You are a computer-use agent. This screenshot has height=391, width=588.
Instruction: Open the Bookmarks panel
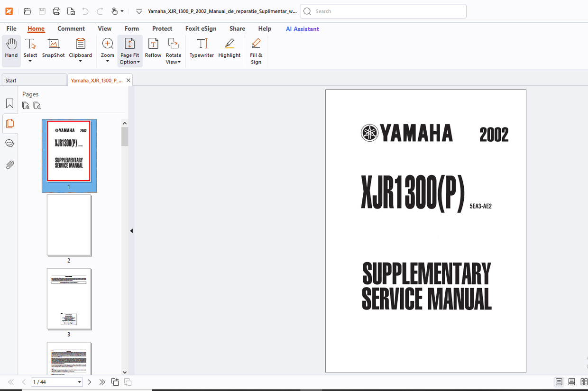[9, 103]
